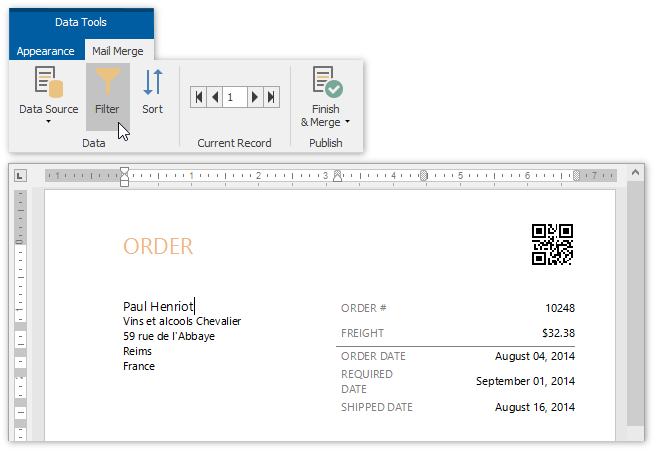
Task: Click the Finish & Merge icon
Action: [x=326, y=84]
